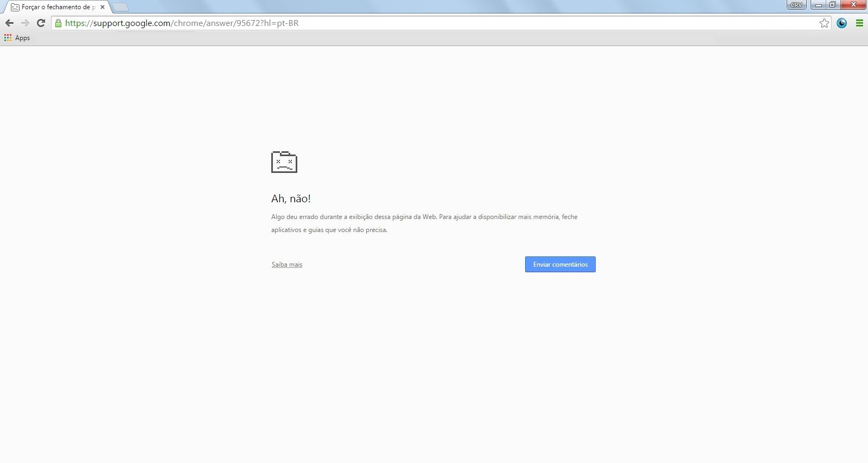Click the 'Ah, não!' heading
Image resolution: width=868 pixels, height=463 pixels.
291,198
